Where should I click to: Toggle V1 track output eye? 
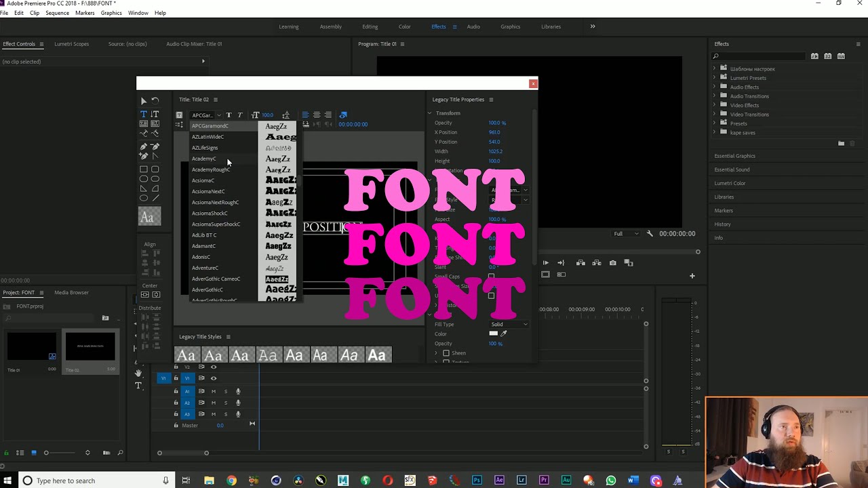214,378
